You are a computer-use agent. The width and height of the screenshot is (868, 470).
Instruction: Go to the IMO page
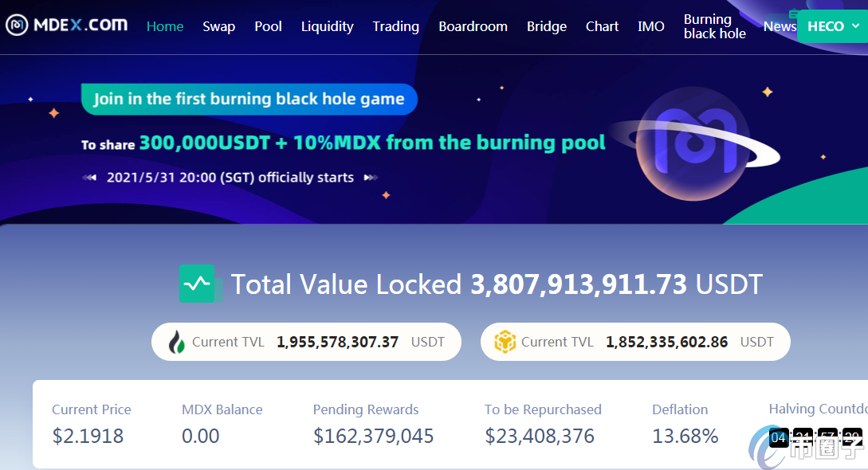650,26
